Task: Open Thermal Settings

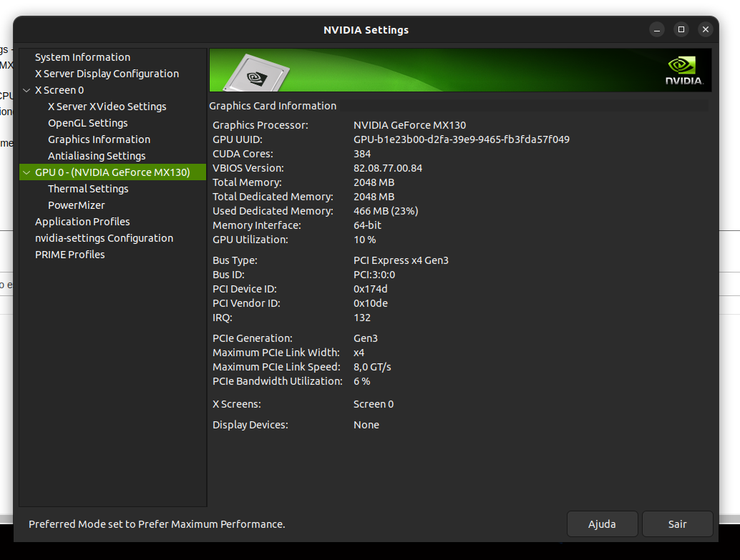Action: pyautogui.click(x=88, y=189)
